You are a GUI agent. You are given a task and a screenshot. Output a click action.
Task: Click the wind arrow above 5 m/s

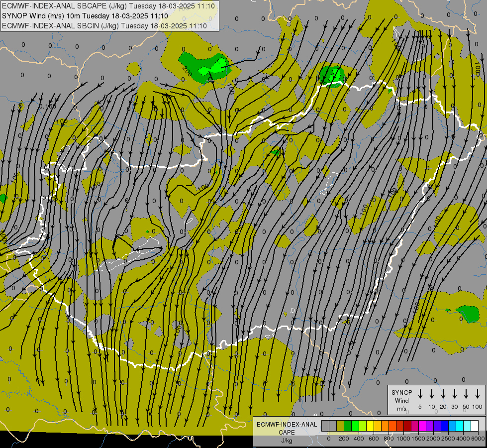[x=420, y=394]
